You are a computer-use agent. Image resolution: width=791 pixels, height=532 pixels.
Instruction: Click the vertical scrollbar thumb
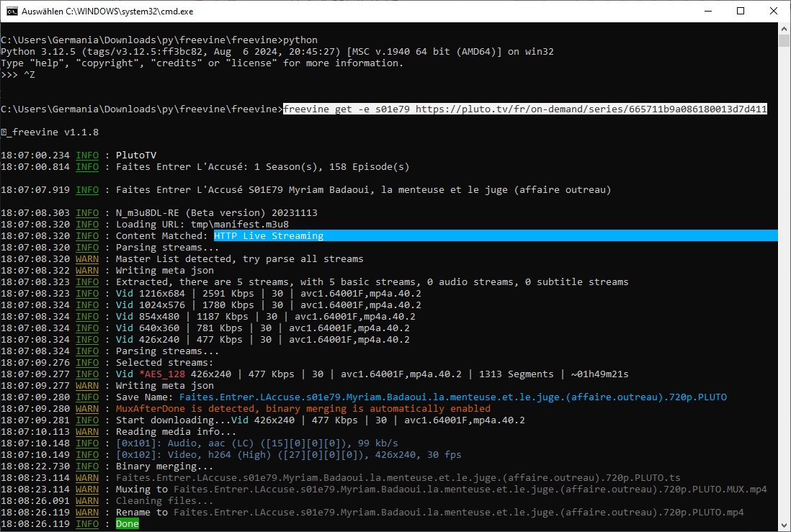(784, 40)
